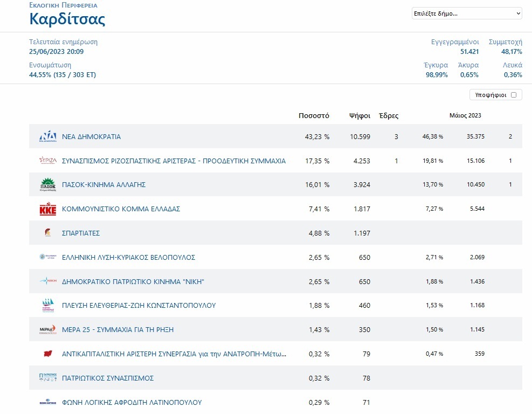This screenshot has height=414, width=532.
Task: Click the 16,01 % percentage cell
Action: pyautogui.click(x=317, y=184)
